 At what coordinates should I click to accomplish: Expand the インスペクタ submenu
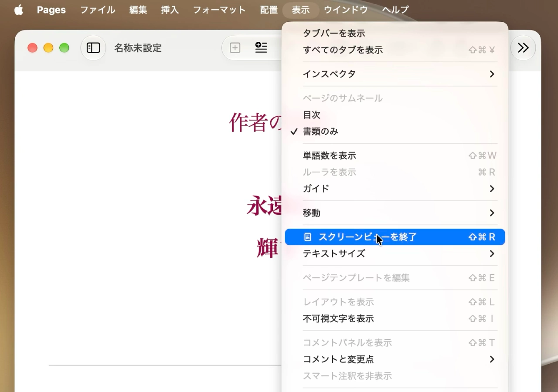(x=395, y=74)
